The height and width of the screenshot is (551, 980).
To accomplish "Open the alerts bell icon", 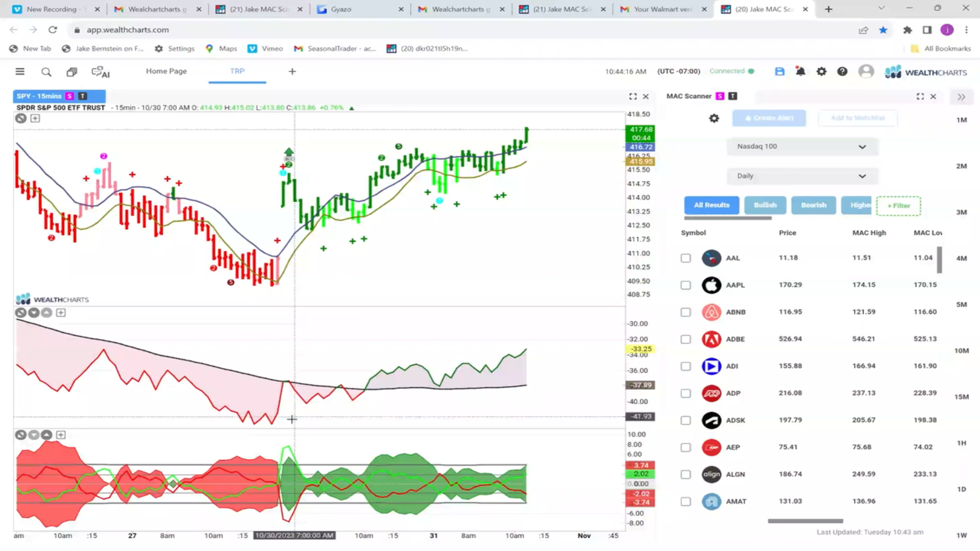I will pos(800,71).
